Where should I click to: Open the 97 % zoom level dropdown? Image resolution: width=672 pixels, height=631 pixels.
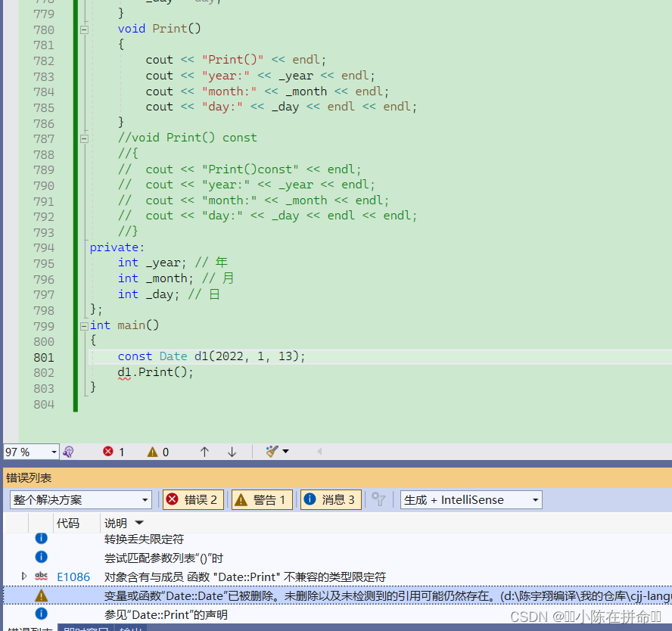54,452
